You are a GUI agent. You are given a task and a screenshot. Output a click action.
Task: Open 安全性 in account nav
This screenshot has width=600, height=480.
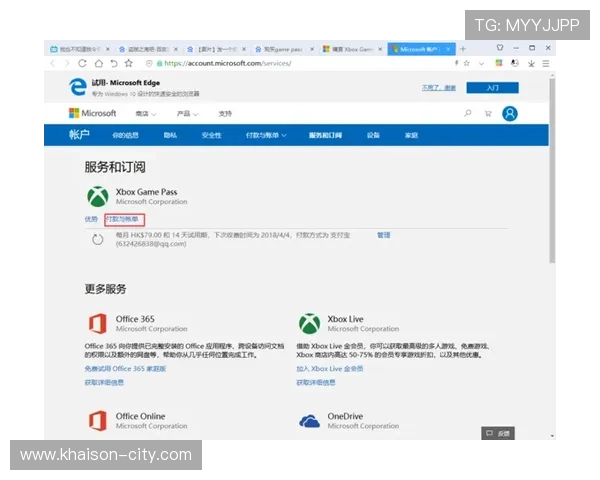[x=211, y=135]
